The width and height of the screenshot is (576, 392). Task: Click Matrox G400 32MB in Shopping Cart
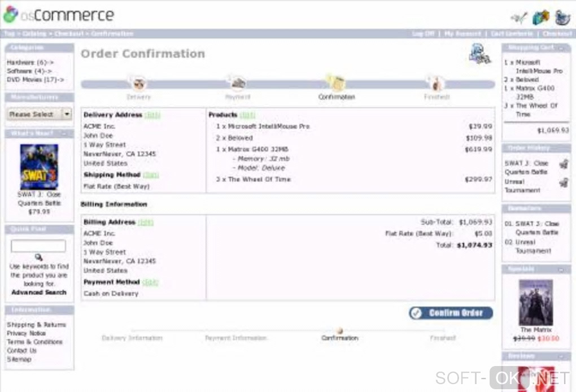click(x=535, y=93)
